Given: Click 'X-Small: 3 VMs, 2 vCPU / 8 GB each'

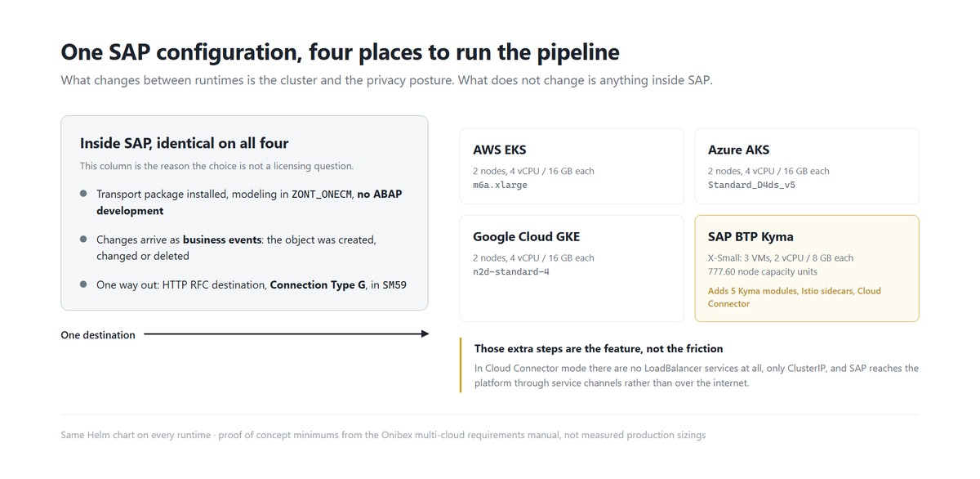Looking at the screenshot, I should point(781,257).
